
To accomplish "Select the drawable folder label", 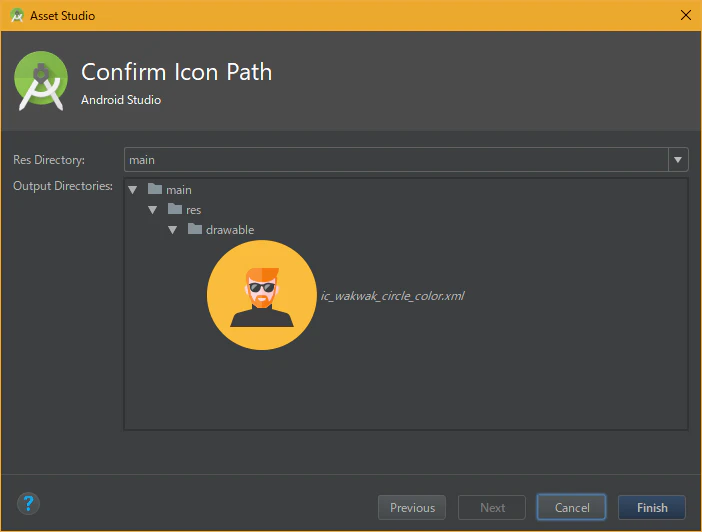I will 230,230.
